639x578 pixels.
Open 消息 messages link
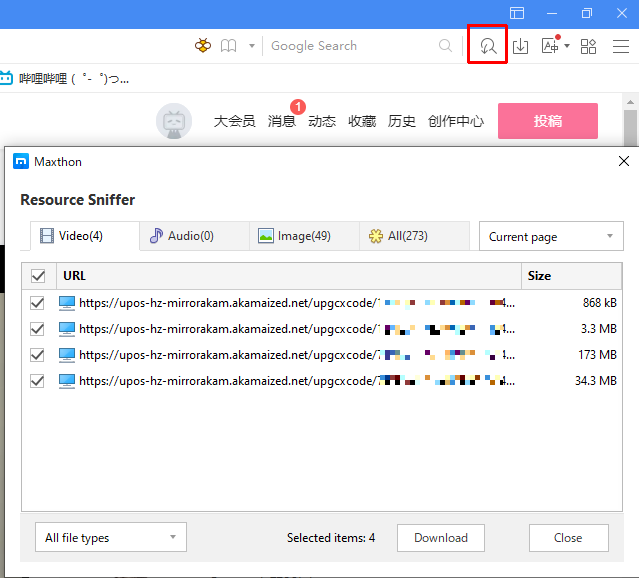click(x=281, y=121)
